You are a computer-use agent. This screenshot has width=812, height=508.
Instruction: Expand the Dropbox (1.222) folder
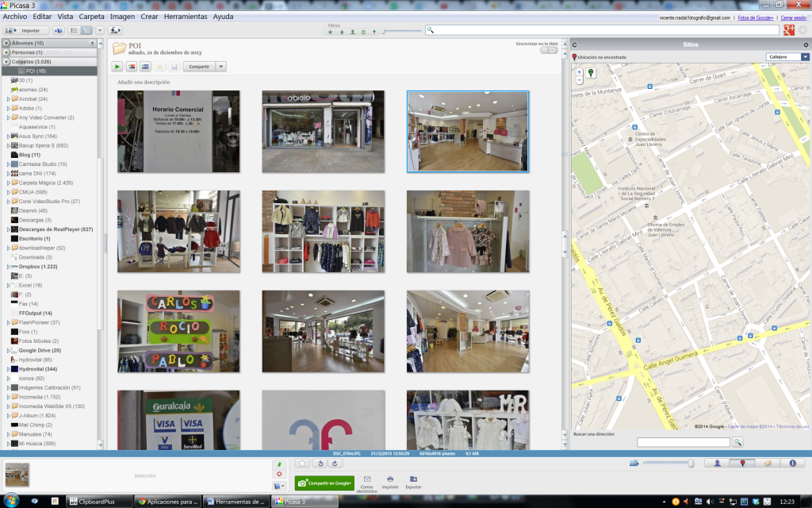click(x=8, y=267)
